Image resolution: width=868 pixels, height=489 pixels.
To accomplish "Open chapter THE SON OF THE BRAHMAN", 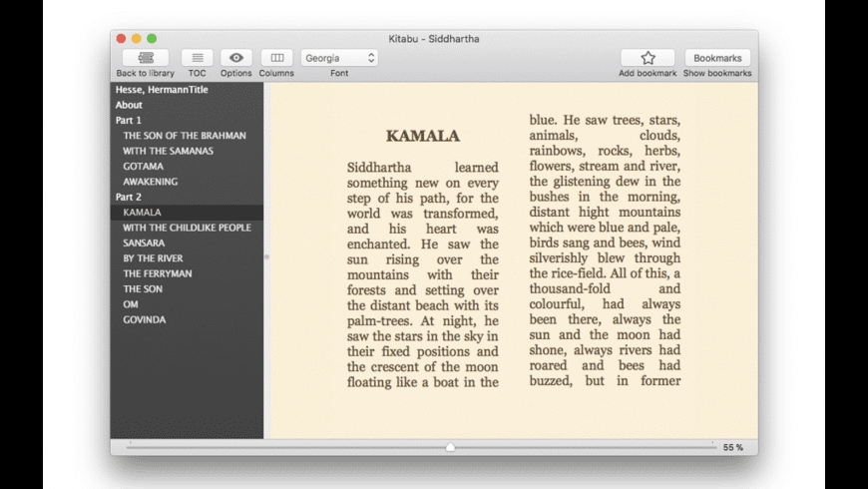I will point(187,136).
